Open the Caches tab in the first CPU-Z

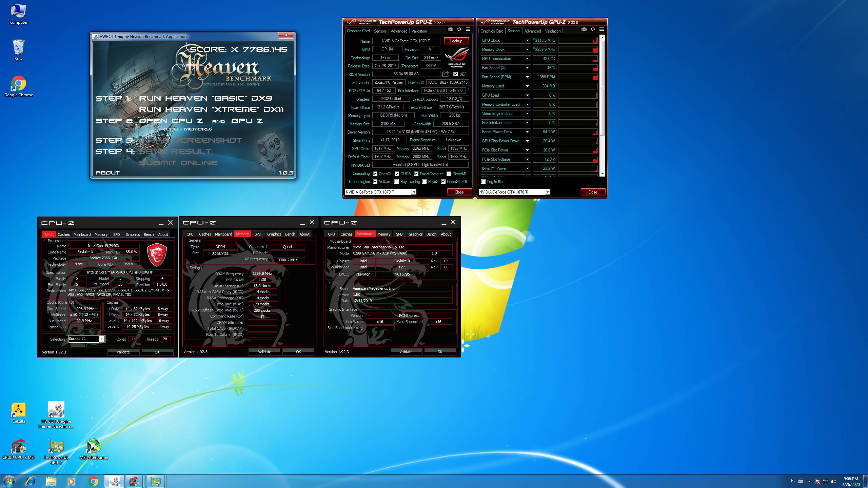tap(63, 234)
